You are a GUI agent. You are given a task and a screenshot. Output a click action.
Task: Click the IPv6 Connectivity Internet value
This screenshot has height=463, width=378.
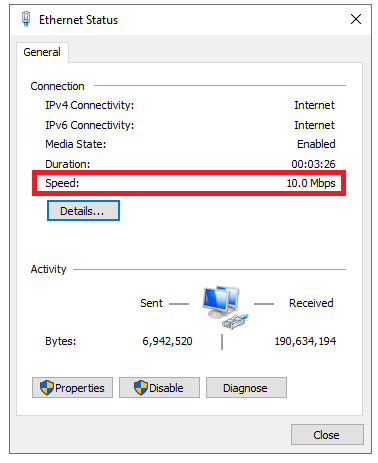pyautogui.click(x=314, y=125)
